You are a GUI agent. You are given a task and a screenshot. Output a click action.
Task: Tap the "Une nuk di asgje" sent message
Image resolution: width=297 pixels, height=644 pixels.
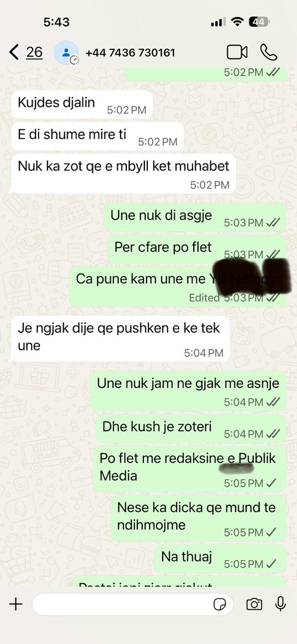195,218
